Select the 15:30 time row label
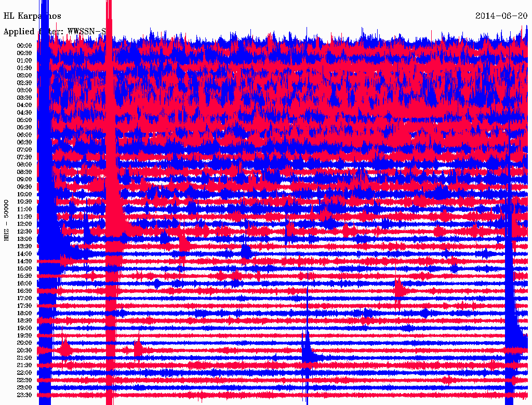 click(24, 276)
